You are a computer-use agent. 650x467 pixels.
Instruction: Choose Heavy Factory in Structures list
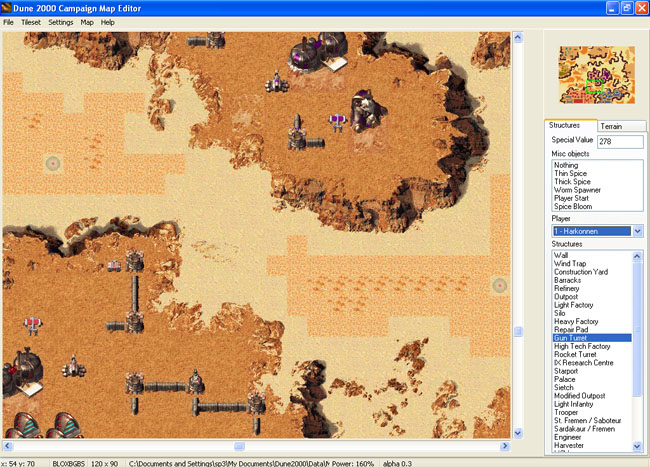(x=576, y=322)
